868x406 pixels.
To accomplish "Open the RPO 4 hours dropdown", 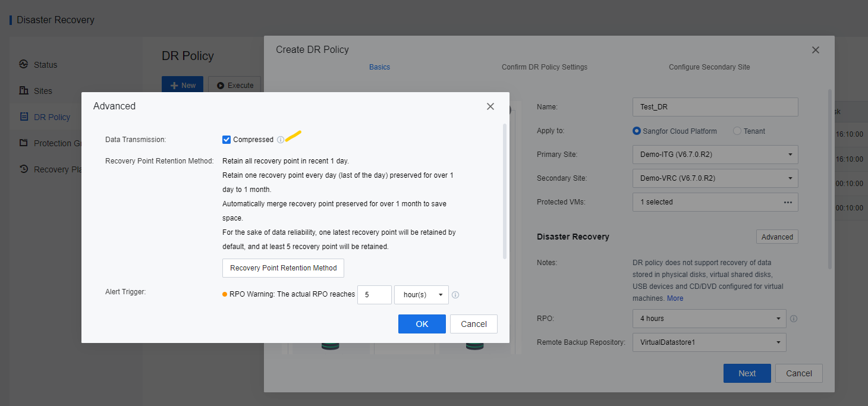I will pyautogui.click(x=709, y=319).
